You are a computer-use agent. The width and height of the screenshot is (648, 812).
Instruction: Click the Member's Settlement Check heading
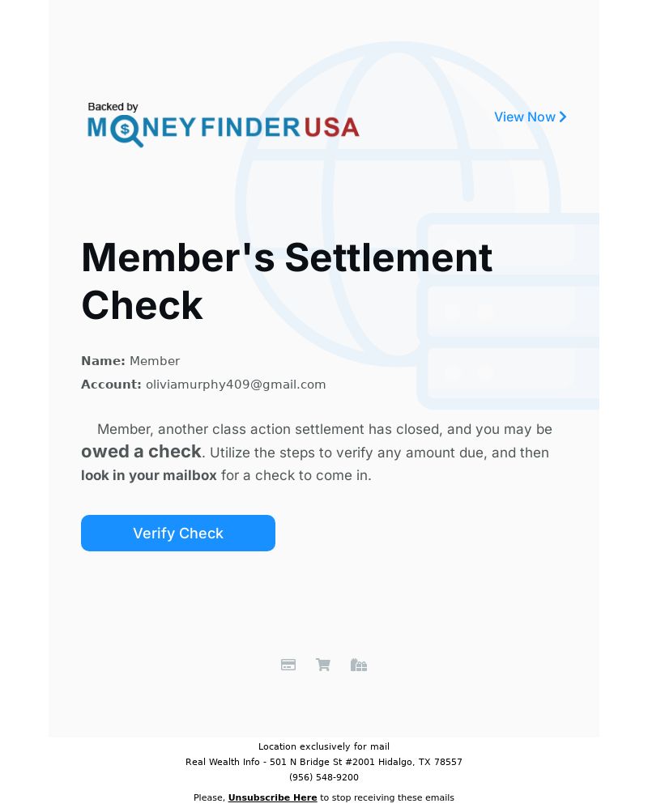pyautogui.click(x=287, y=281)
